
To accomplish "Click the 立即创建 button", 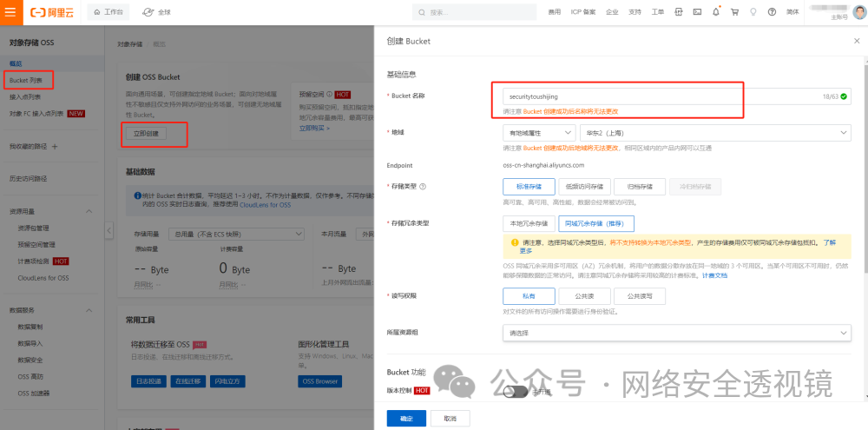I will pyautogui.click(x=146, y=134).
